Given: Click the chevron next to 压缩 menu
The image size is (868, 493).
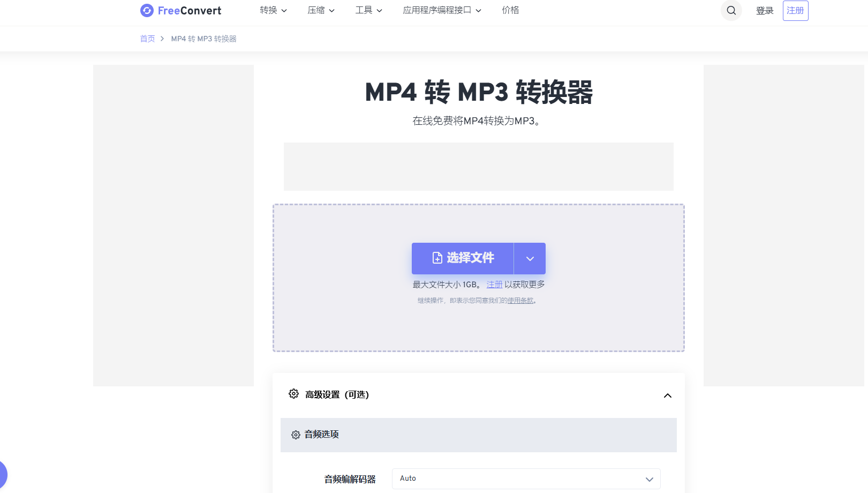Looking at the screenshot, I should point(333,10).
